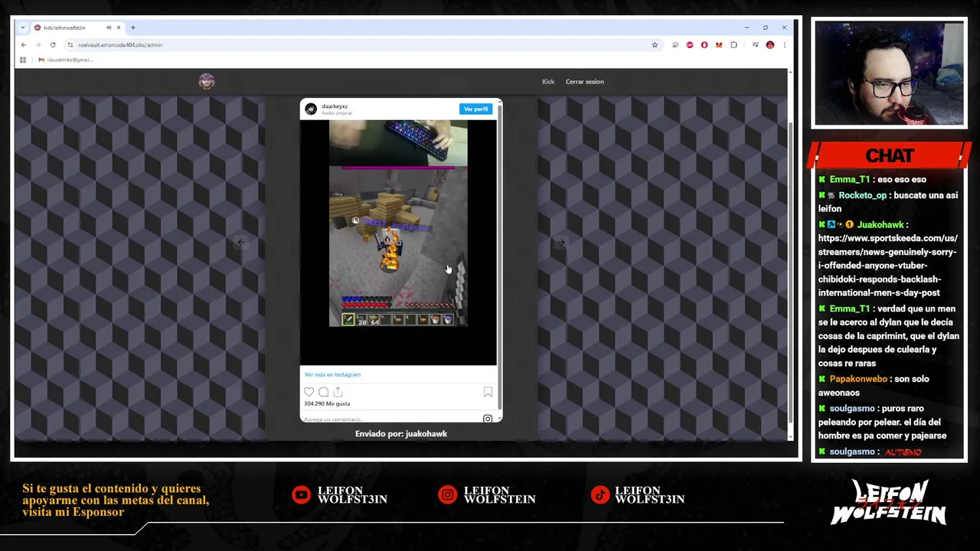
Task: Open the Extensions puzzle icon
Action: 733,45
